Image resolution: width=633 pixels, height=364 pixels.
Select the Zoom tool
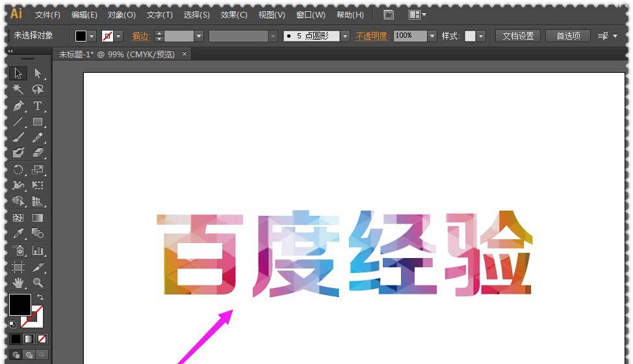[x=38, y=283]
